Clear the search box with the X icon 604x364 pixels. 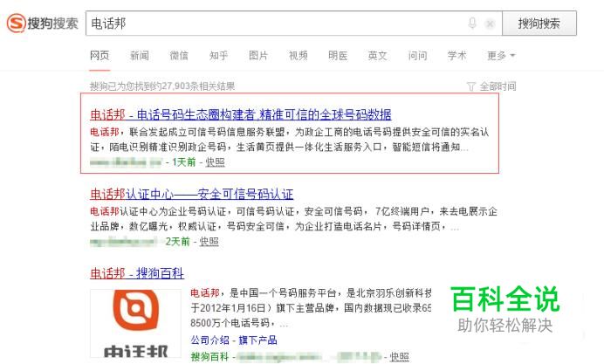coord(490,24)
